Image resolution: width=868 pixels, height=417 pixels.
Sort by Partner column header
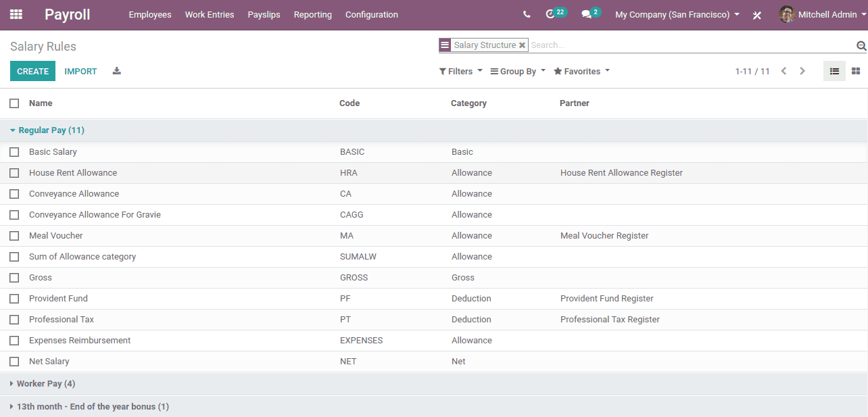click(x=575, y=103)
